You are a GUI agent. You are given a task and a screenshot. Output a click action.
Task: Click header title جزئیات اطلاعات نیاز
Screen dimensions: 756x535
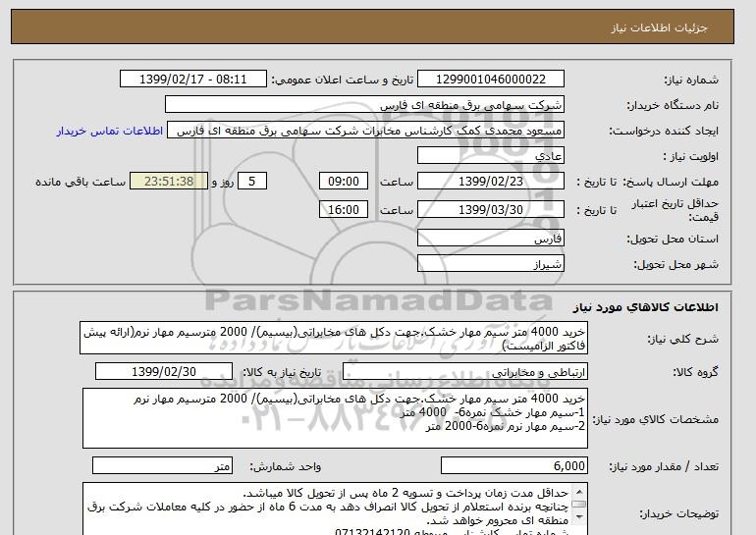coord(659,27)
